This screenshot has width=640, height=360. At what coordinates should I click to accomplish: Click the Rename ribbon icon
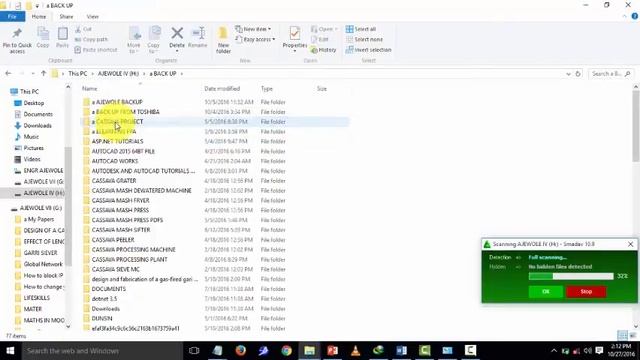[198, 38]
